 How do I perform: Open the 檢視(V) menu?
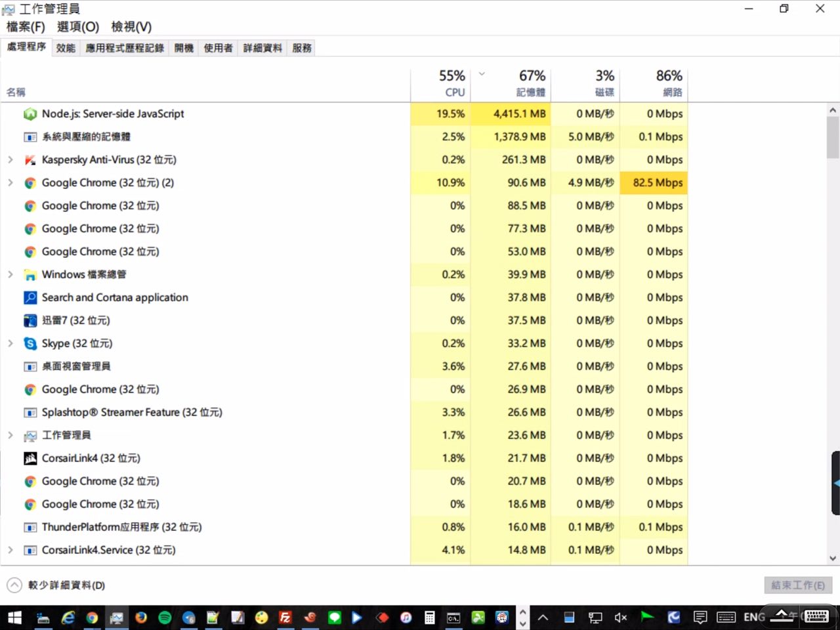click(131, 27)
